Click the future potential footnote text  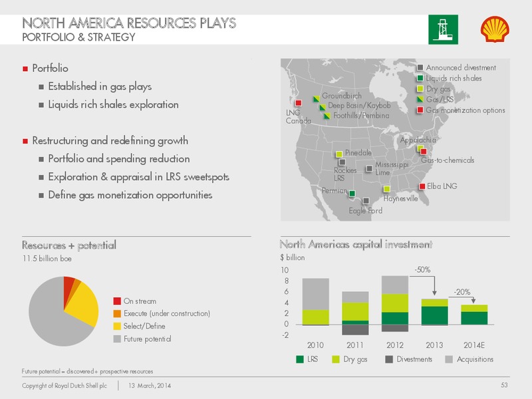[88, 371]
